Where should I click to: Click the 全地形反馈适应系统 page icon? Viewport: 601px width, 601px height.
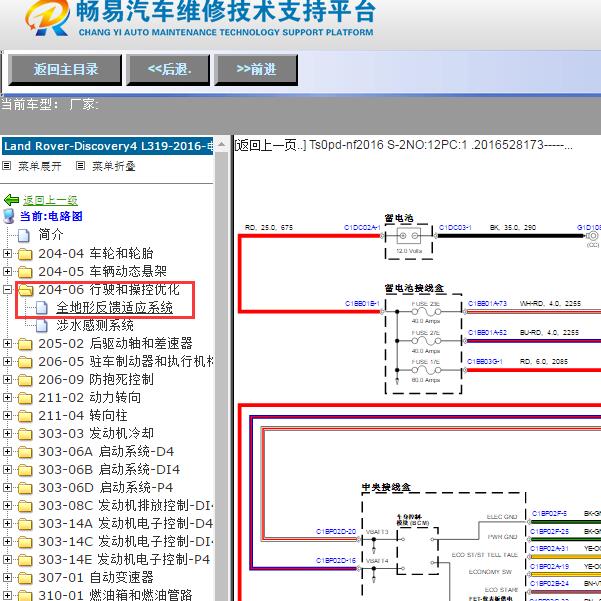pos(42,308)
